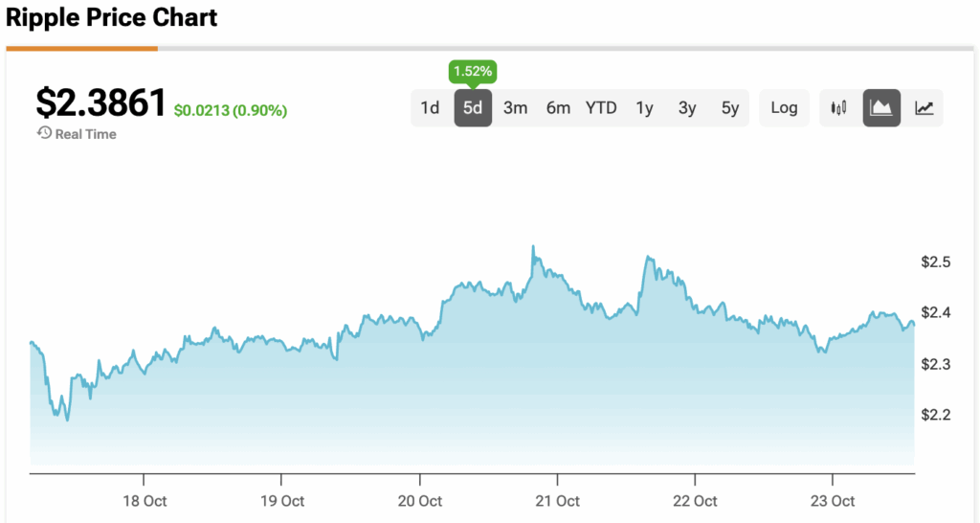Select the 5d time range
The image size is (980, 523).
coord(473,108)
